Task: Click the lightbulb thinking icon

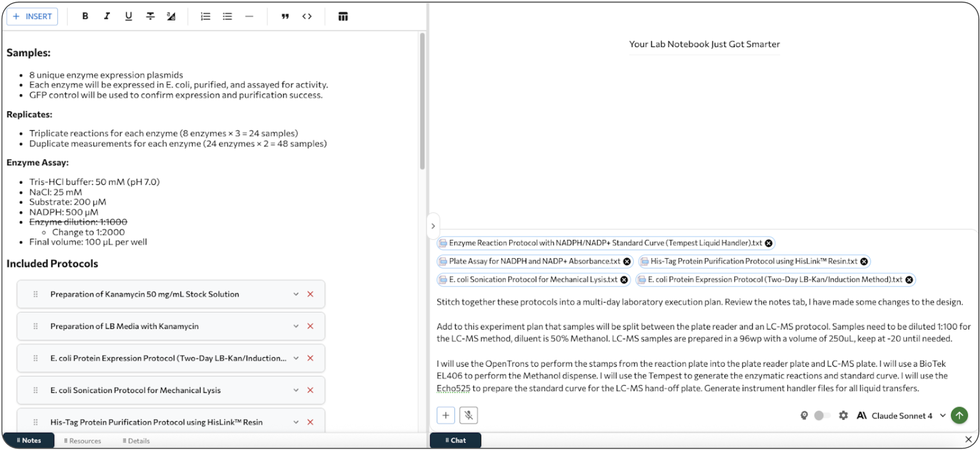Action: pyautogui.click(x=804, y=415)
